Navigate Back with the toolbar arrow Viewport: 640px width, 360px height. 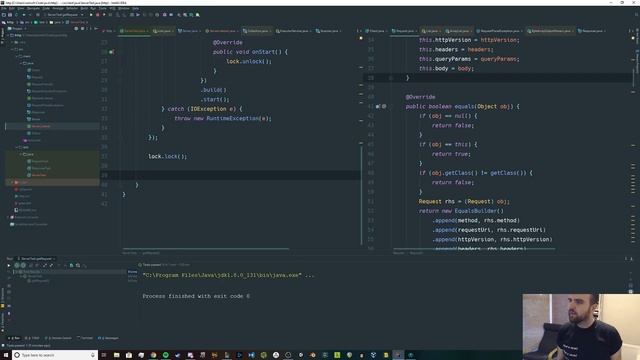pos(24,15)
